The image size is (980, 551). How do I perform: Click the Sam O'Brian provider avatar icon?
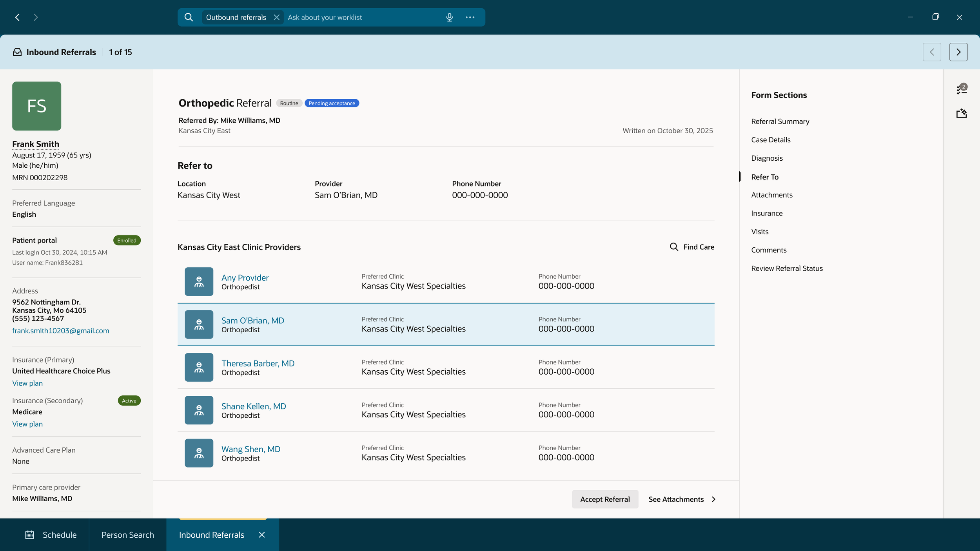click(199, 324)
